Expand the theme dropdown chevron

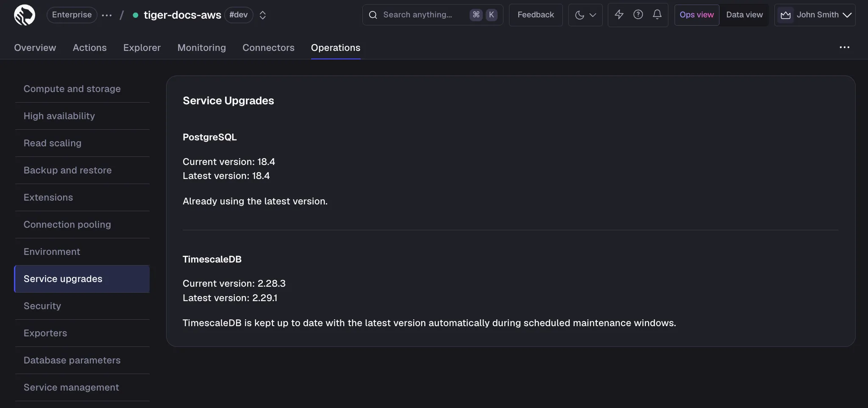tap(593, 15)
